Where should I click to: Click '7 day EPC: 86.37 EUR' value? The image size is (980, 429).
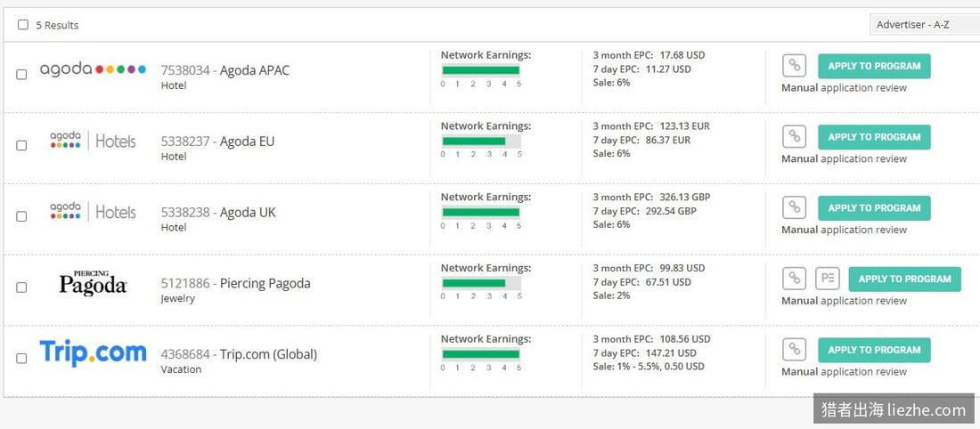click(641, 140)
